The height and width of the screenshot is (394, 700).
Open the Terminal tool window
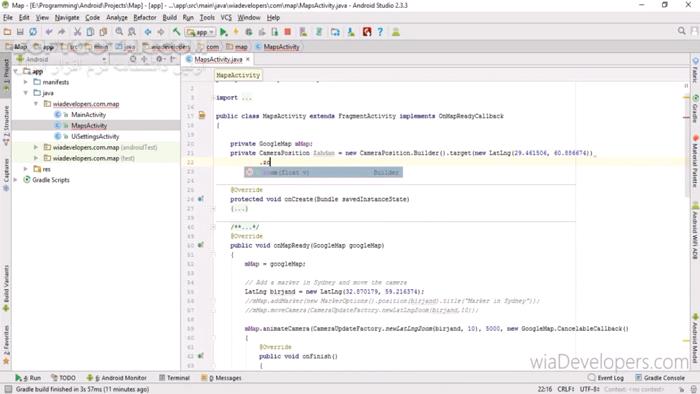coord(174,377)
